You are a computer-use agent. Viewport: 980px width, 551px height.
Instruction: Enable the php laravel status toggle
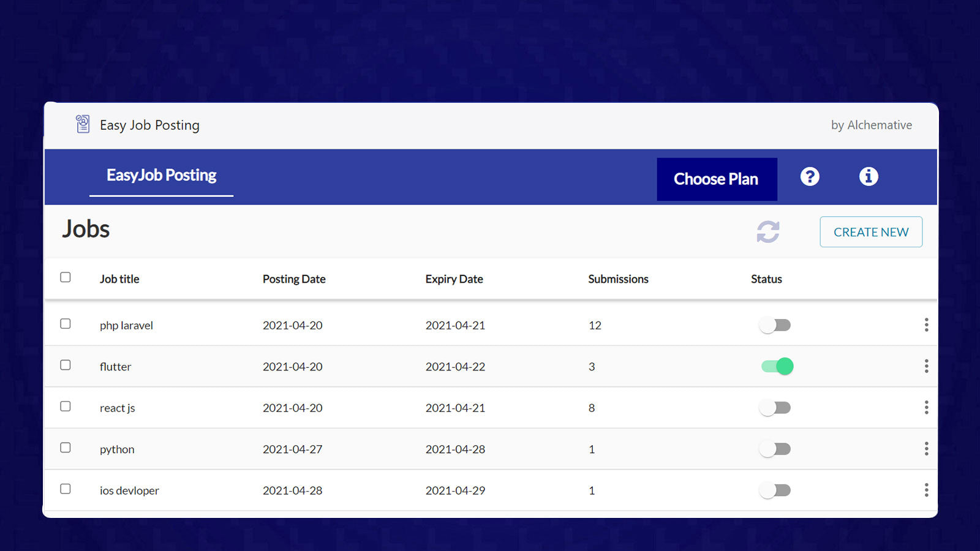pyautogui.click(x=775, y=325)
